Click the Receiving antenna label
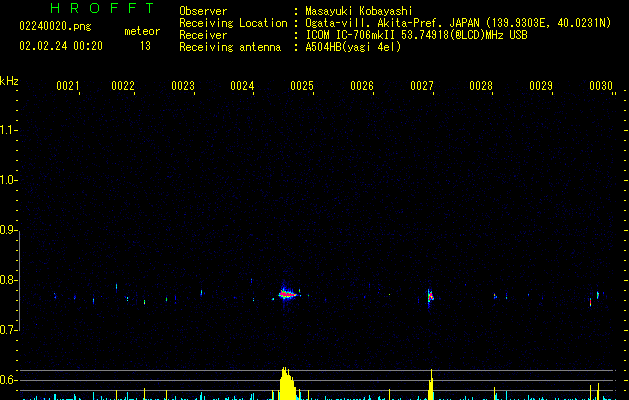The image size is (629, 400). click(230, 47)
